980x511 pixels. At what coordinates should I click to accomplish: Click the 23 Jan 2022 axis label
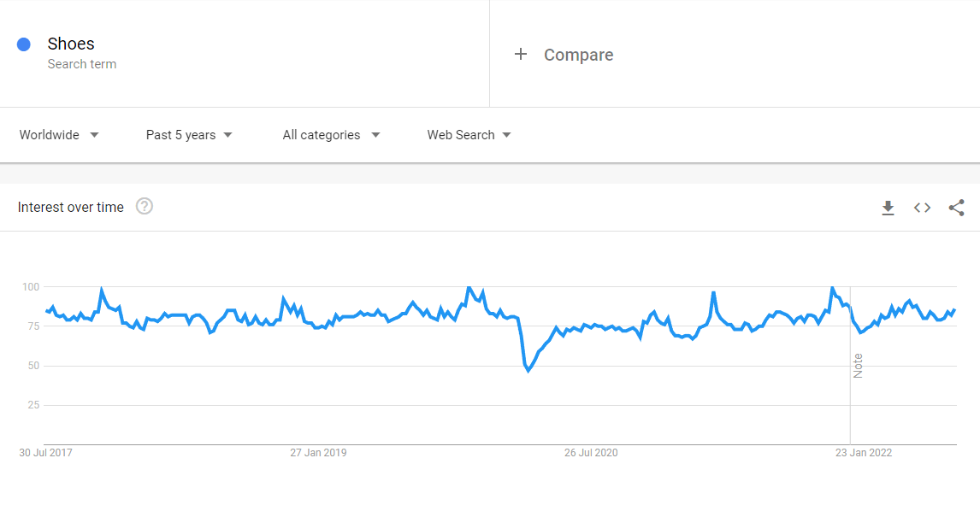click(x=863, y=453)
